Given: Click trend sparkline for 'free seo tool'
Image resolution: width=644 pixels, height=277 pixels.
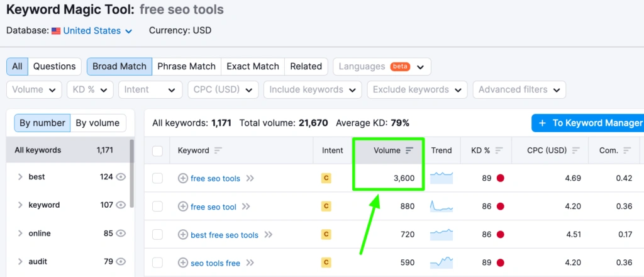Looking at the screenshot, I should click(441, 206).
